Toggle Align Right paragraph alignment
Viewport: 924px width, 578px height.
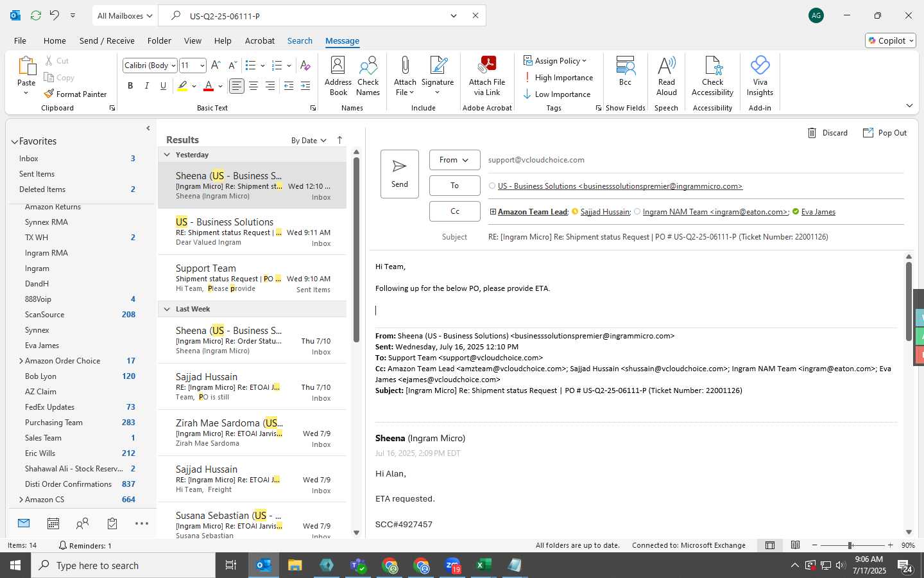[x=270, y=85]
